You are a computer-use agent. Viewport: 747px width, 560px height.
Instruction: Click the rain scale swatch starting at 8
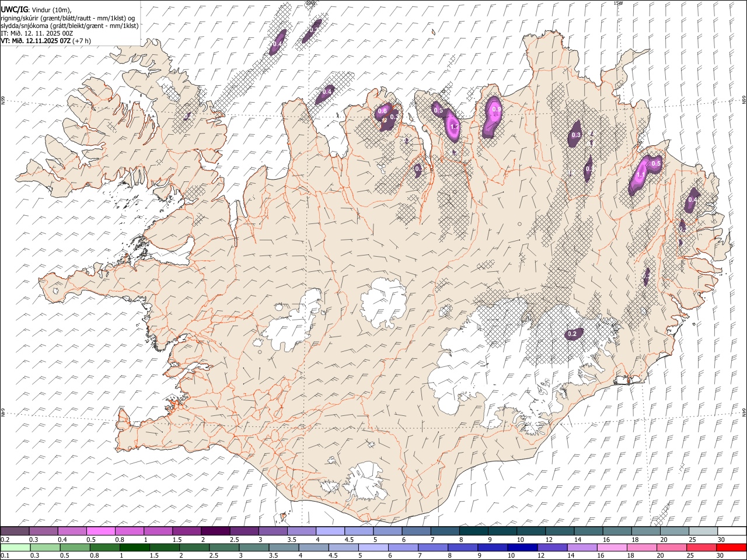point(463,547)
